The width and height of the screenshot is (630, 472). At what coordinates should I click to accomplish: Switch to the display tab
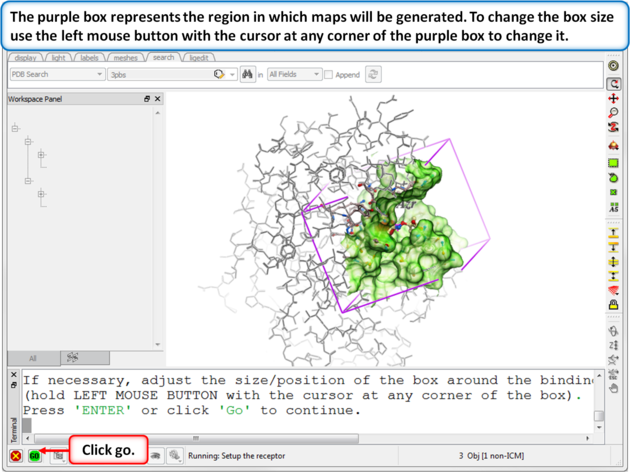25,58
